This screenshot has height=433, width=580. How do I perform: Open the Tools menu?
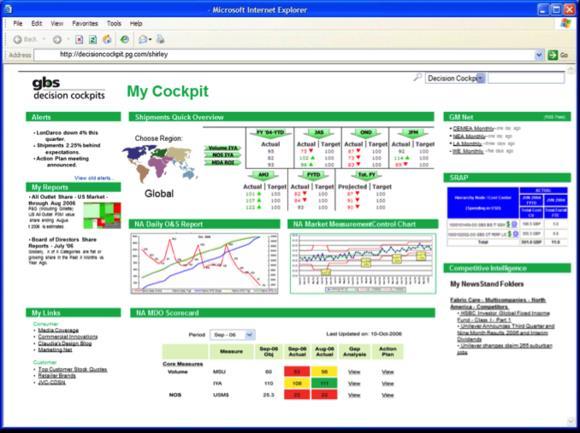(114, 23)
